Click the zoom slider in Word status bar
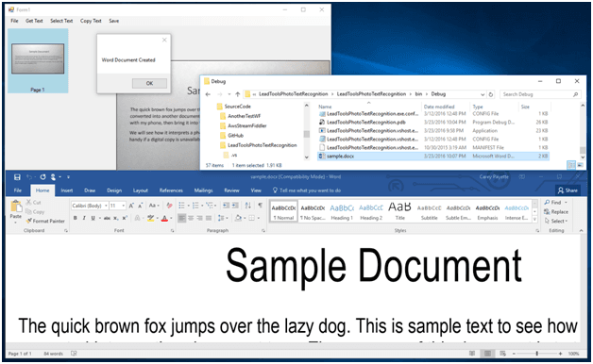 coord(537,354)
